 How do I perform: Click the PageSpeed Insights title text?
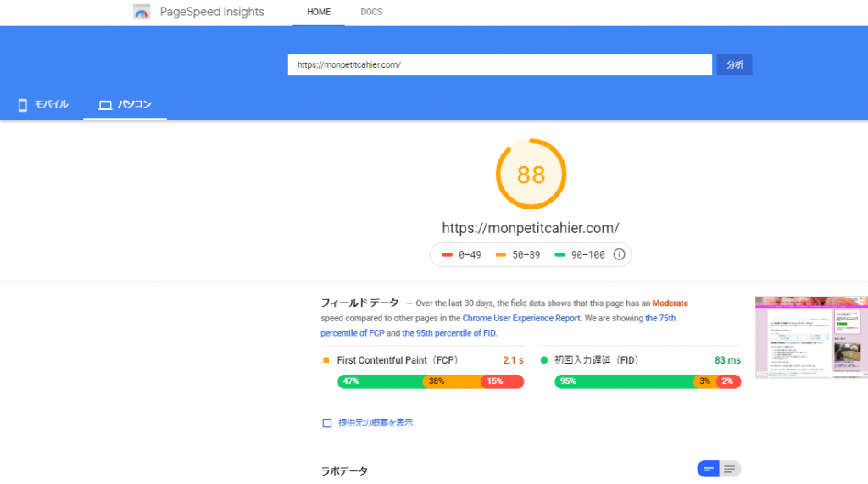(x=212, y=12)
